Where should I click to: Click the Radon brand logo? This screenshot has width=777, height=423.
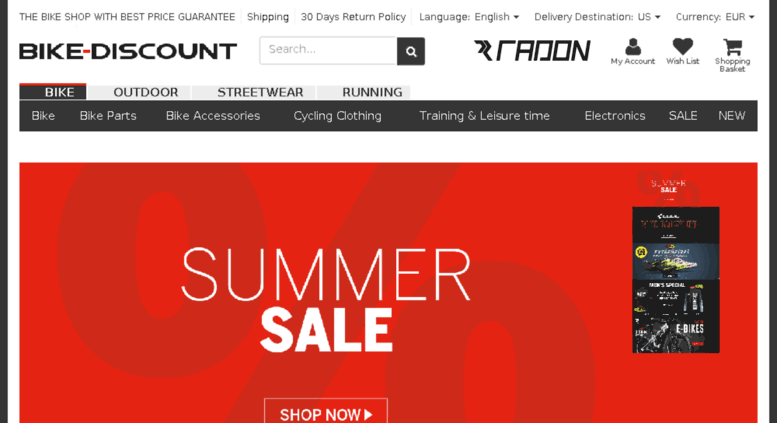pos(532,51)
